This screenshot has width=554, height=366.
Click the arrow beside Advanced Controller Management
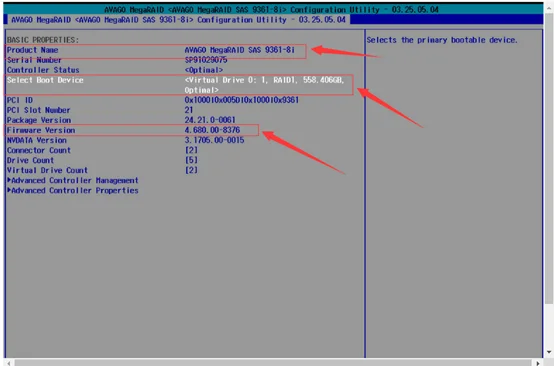9,180
